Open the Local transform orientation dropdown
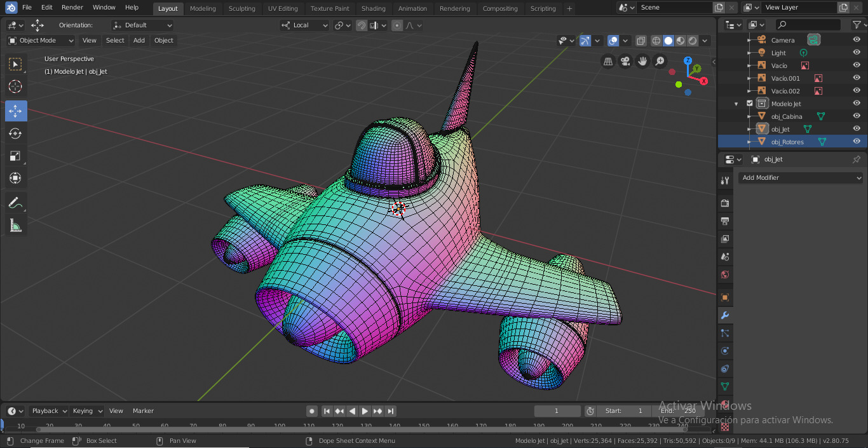Image resolution: width=868 pixels, height=448 pixels. pyautogui.click(x=304, y=25)
